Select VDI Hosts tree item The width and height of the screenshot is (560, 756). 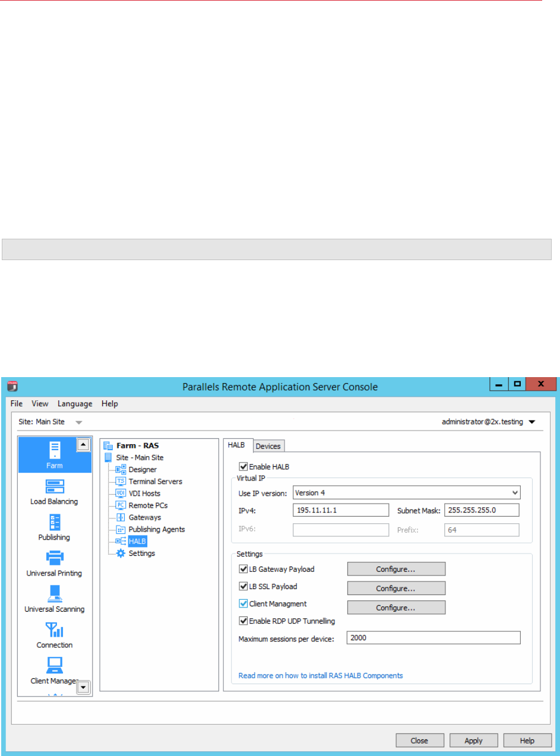144,494
